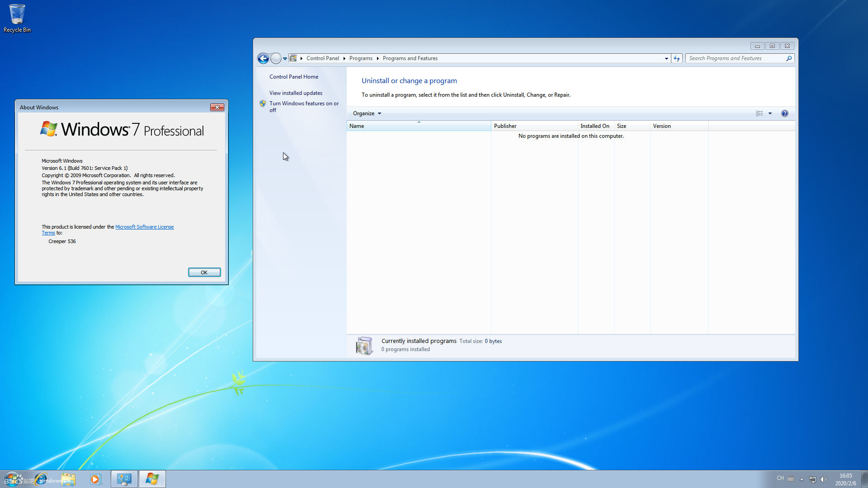Click '0 programs installed' status text
The width and height of the screenshot is (868, 488).
point(406,349)
